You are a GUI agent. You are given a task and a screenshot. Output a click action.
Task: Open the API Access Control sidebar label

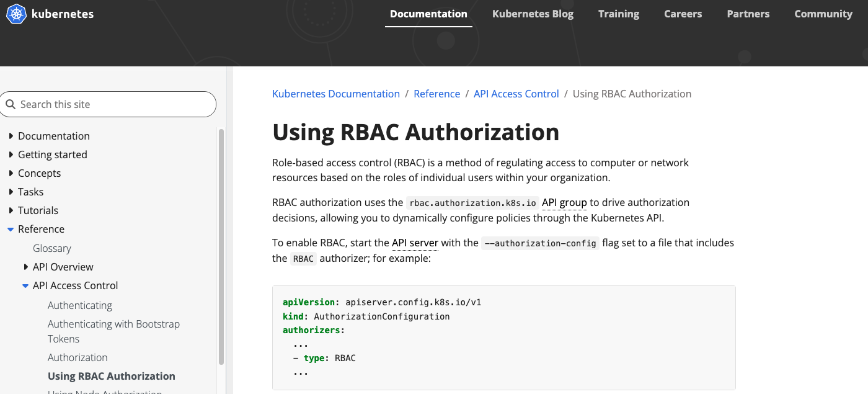pyautogui.click(x=76, y=285)
